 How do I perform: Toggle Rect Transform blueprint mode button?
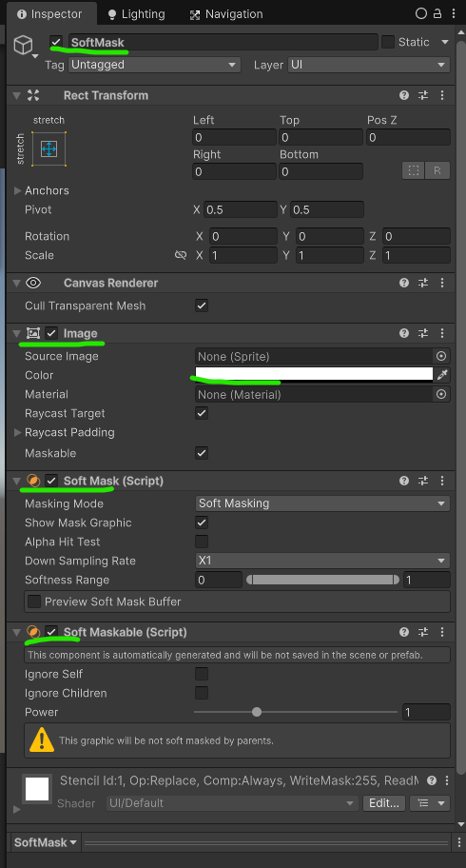click(414, 170)
